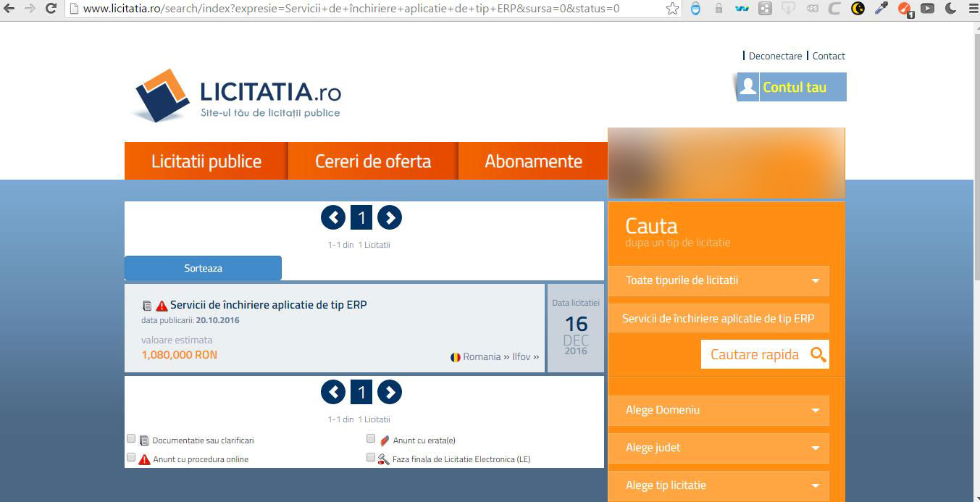Check the Anunt cu procedura online box
980x502 pixels.
131,458
